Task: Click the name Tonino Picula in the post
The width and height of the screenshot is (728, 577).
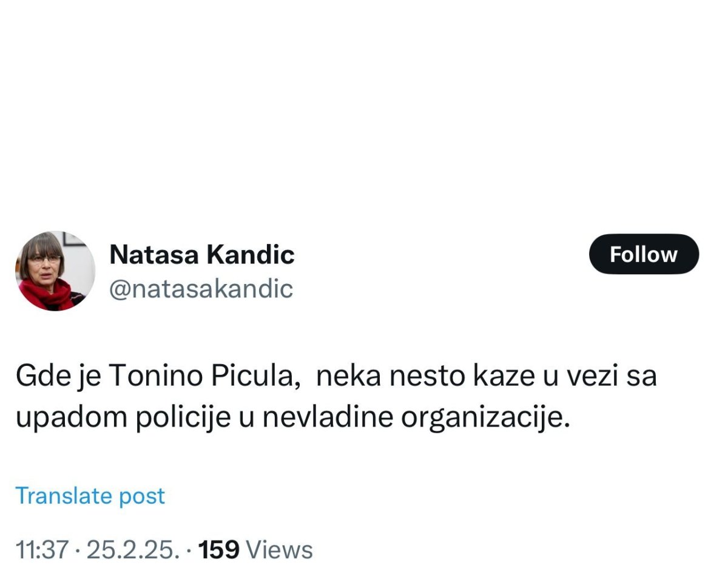Action: tap(206, 377)
